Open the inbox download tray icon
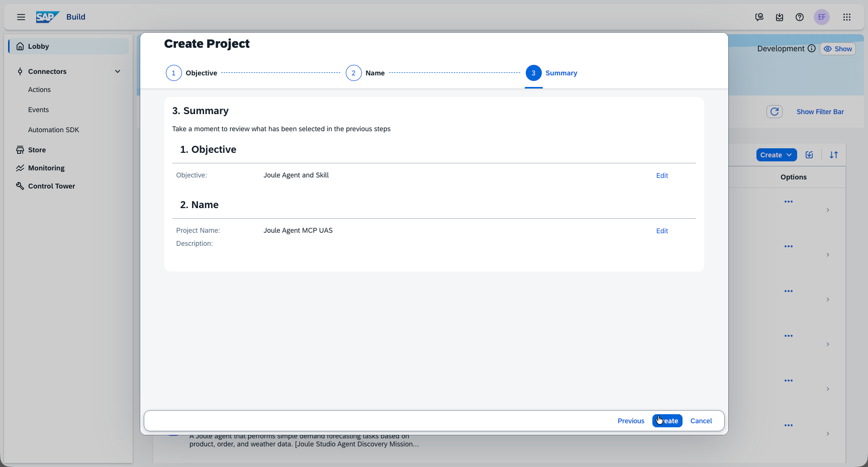868x467 pixels. click(780, 17)
